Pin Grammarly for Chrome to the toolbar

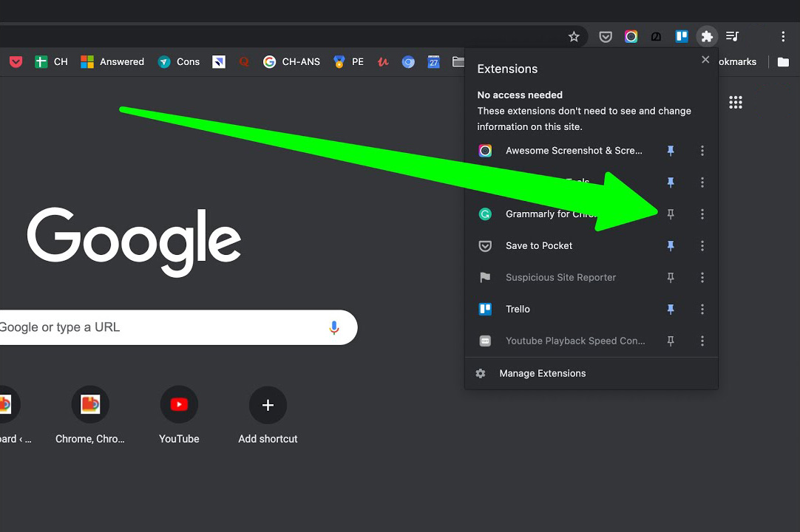point(671,214)
